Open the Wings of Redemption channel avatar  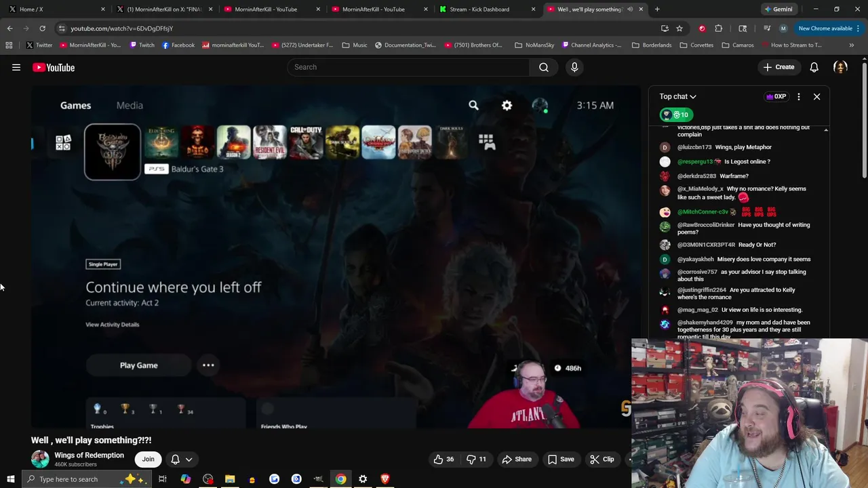(40, 460)
